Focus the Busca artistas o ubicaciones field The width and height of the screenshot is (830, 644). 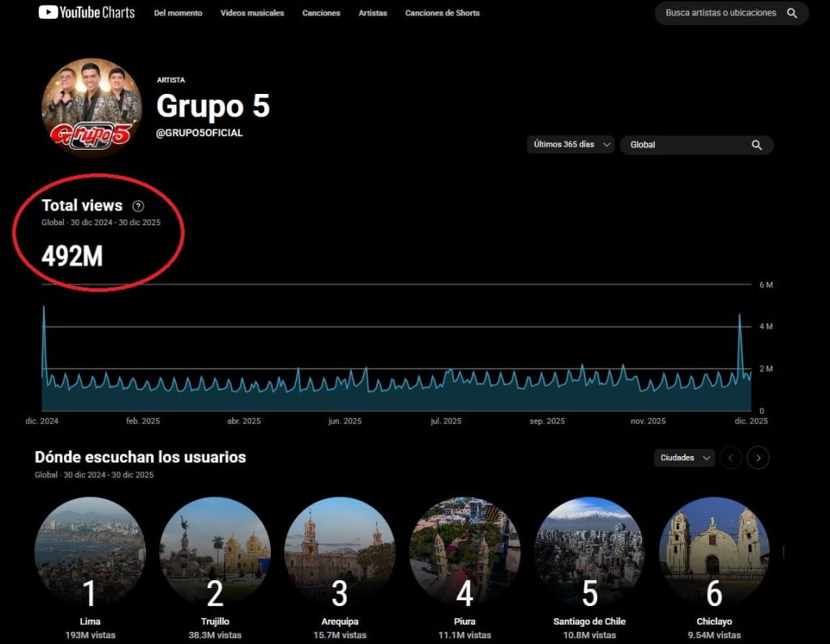[720, 13]
